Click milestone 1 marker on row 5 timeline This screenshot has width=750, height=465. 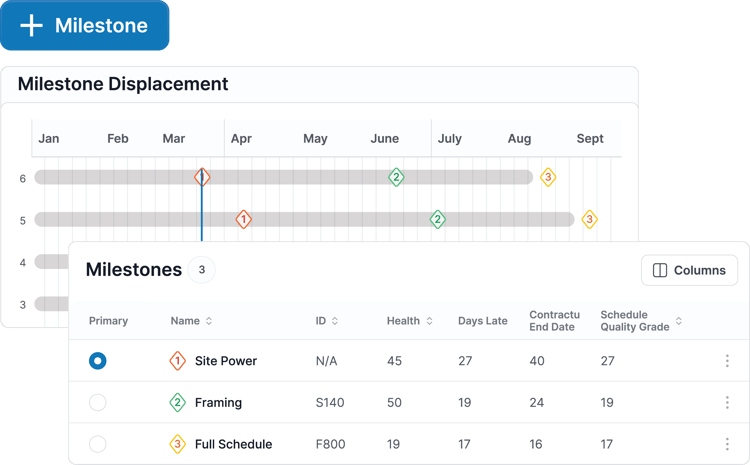[243, 220]
